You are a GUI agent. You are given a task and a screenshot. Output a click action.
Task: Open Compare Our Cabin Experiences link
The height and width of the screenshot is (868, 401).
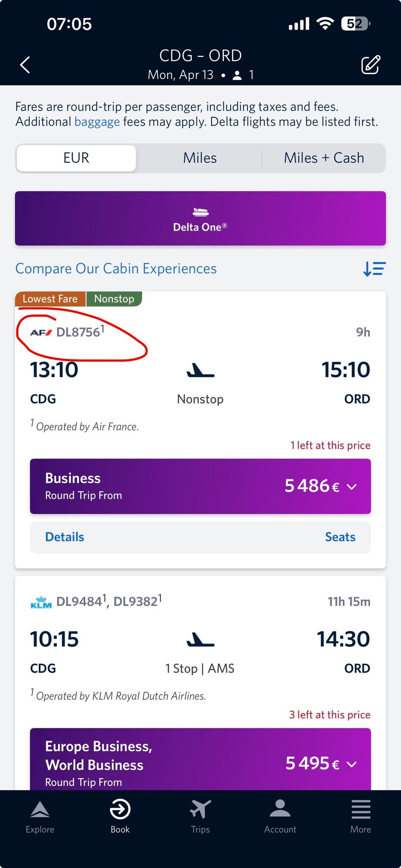(116, 269)
